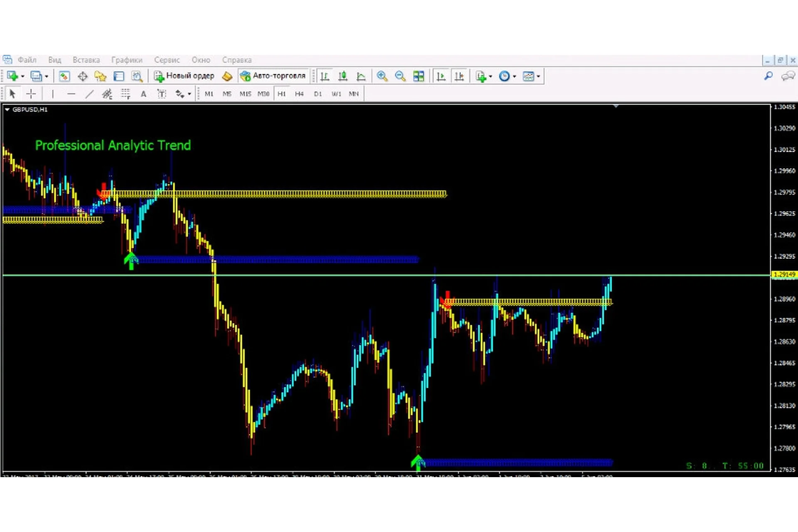Choose the horizontal line drawing tool
The image size is (798, 532).
tap(71, 94)
